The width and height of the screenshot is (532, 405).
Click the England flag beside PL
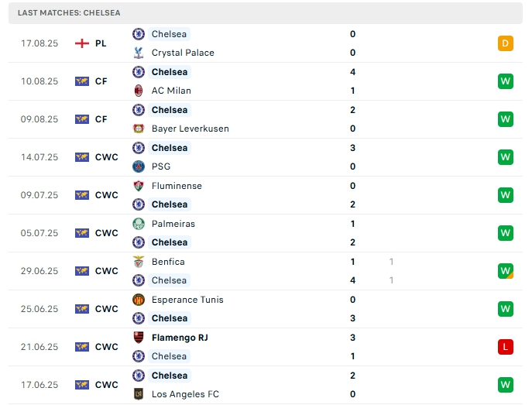tap(82, 43)
